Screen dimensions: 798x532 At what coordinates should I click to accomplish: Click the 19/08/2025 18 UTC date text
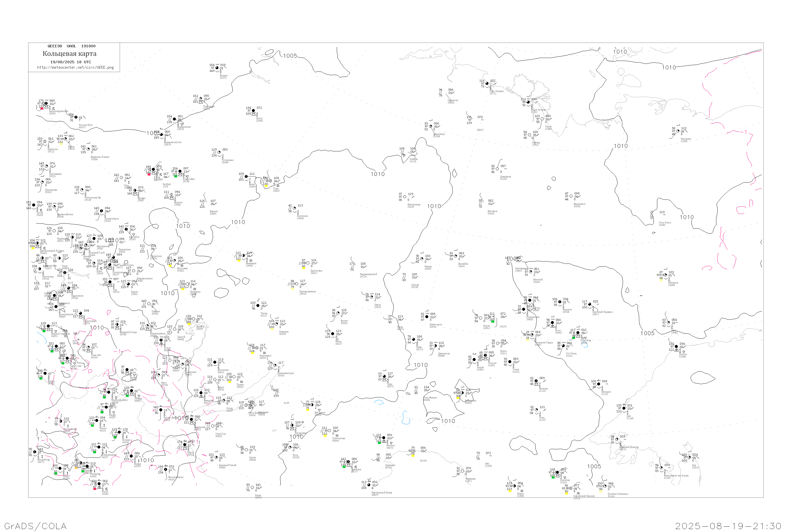70,62
